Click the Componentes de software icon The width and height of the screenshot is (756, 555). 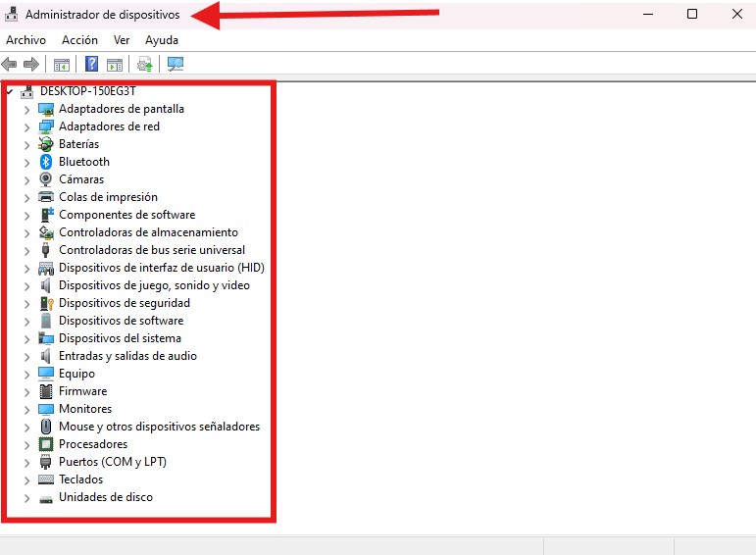[47, 215]
